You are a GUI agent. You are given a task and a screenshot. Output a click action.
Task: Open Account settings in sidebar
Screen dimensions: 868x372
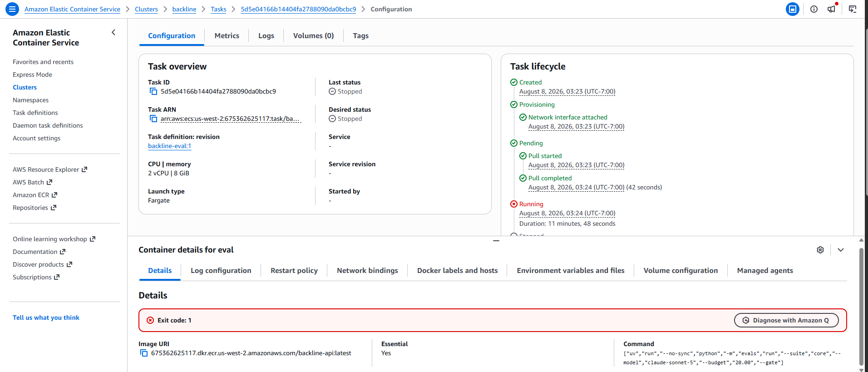(36, 139)
